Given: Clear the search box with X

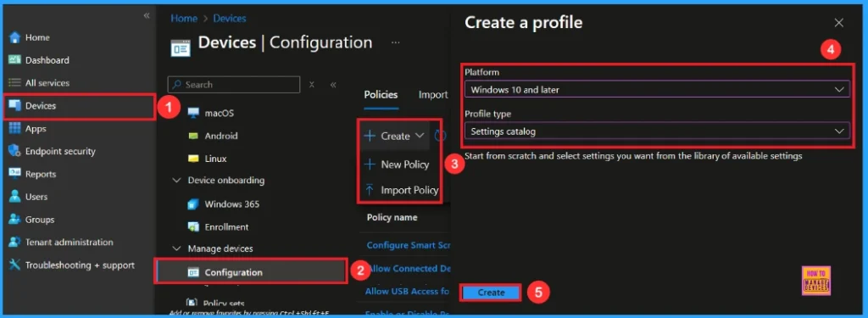Looking at the screenshot, I should point(312,85).
